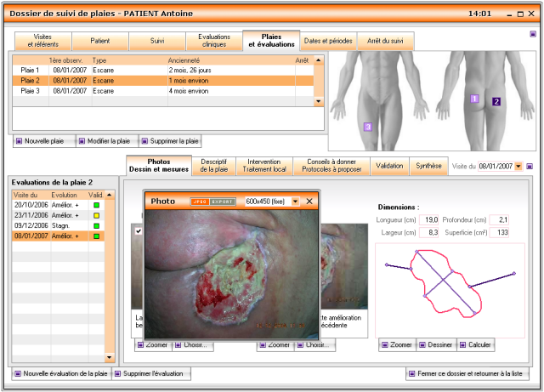Click the Modifier la plaie button
The image size is (544, 392).
click(x=108, y=141)
